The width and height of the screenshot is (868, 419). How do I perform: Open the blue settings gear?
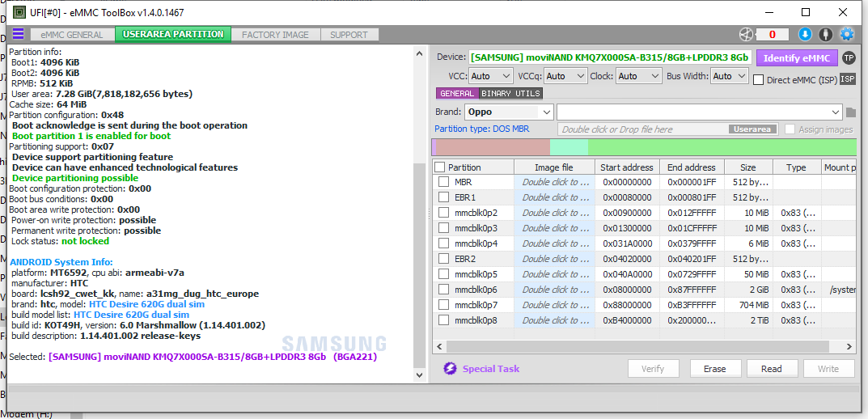[847, 34]
